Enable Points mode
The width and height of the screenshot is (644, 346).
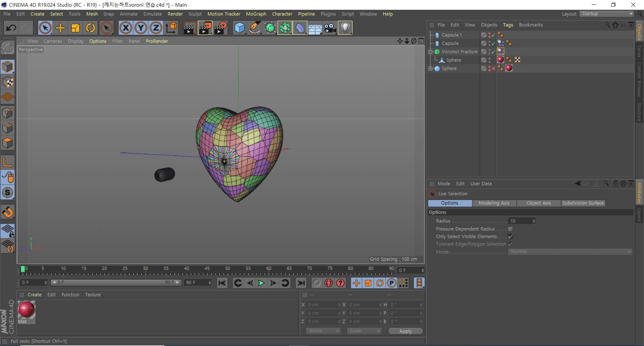click(7, 113)
